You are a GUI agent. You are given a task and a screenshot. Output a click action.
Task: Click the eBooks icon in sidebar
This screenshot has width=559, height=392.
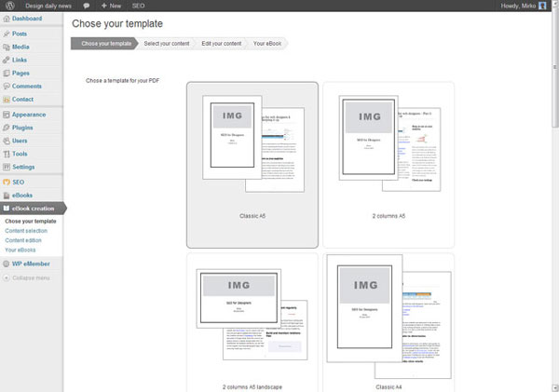(x=7, y=196)
